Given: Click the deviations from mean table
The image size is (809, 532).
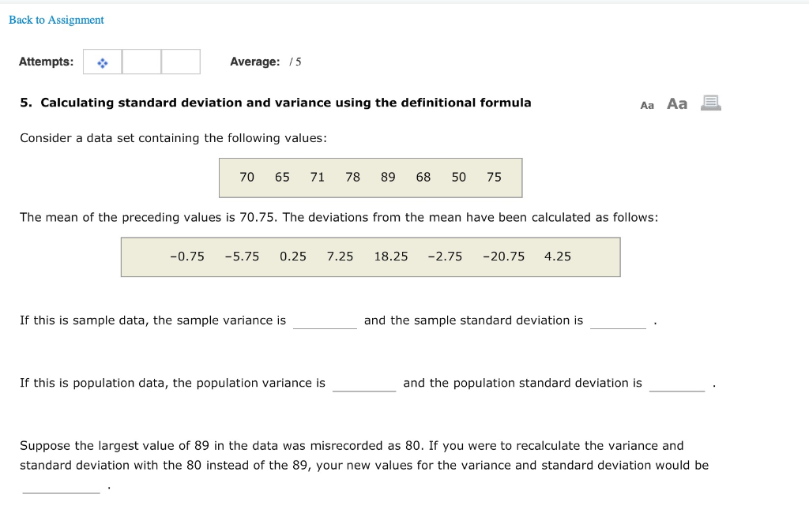Looking at the screenshot, I should (x=371, y=257).
